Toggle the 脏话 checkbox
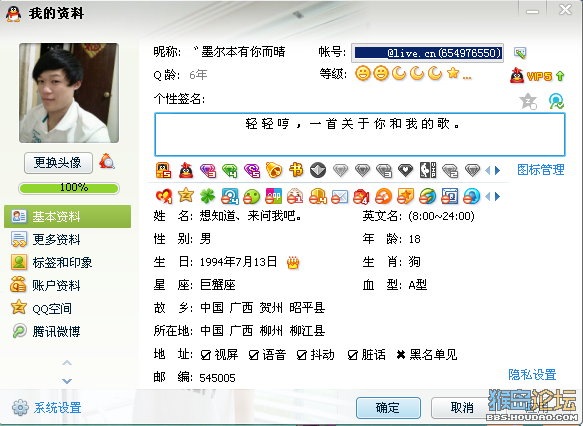The height and width of the screenshot is (426, 583). pos(352,355)
